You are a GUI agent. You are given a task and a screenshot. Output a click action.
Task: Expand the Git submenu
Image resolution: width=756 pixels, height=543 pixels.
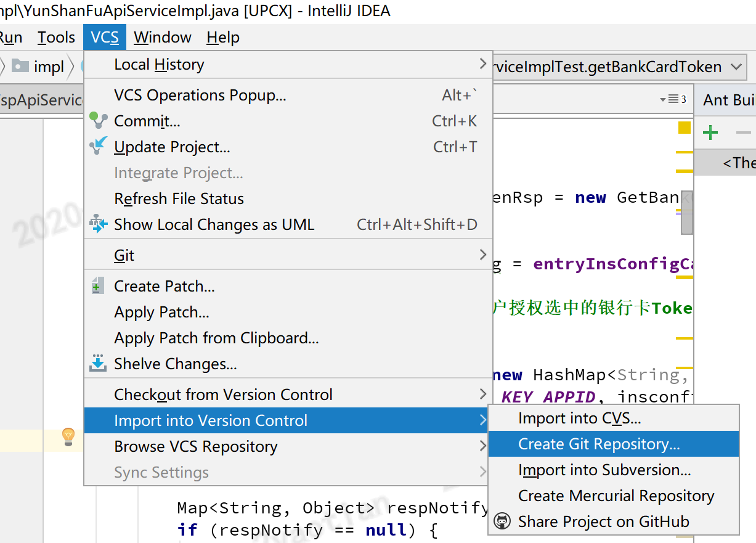coord(482,255)
